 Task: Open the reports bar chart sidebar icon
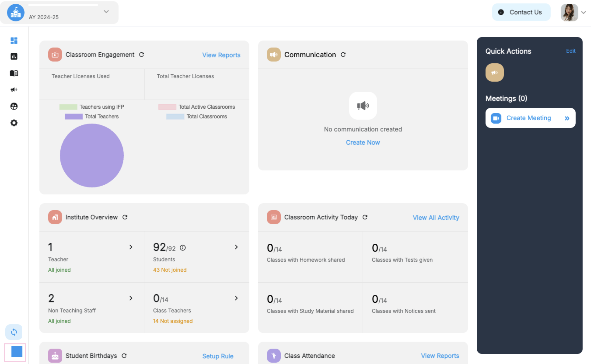tap(14, 57)
